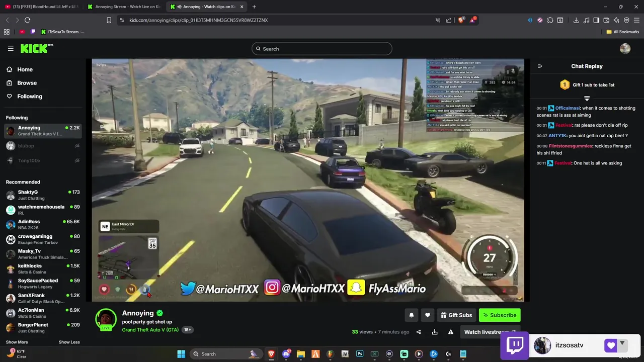644x362 pixels.
Task: Open the browser playlist music note icon
Action: pos(586,20)
